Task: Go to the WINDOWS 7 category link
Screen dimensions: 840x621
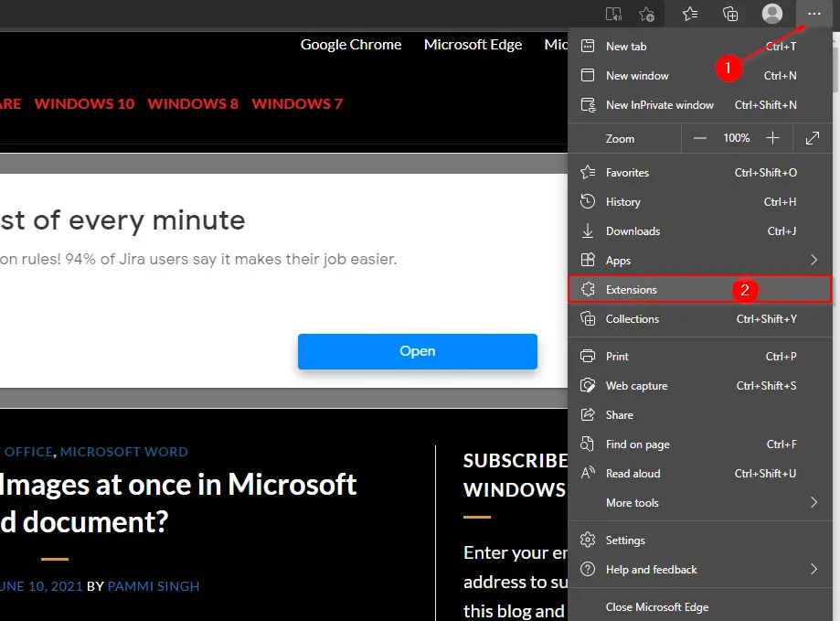Action: [x=297, y=103]
